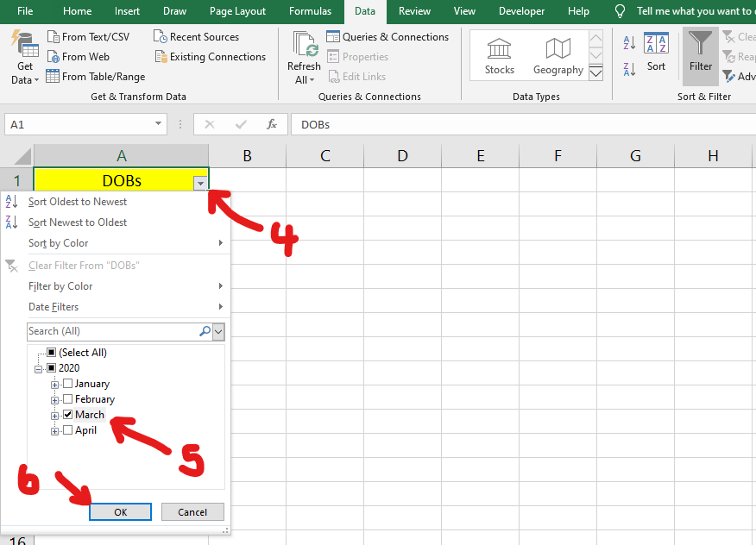This screenshot has height=545, width=756.
Task: Open the Sort by Color submenu
Action: pyautogui.click(x=116, y=243)
